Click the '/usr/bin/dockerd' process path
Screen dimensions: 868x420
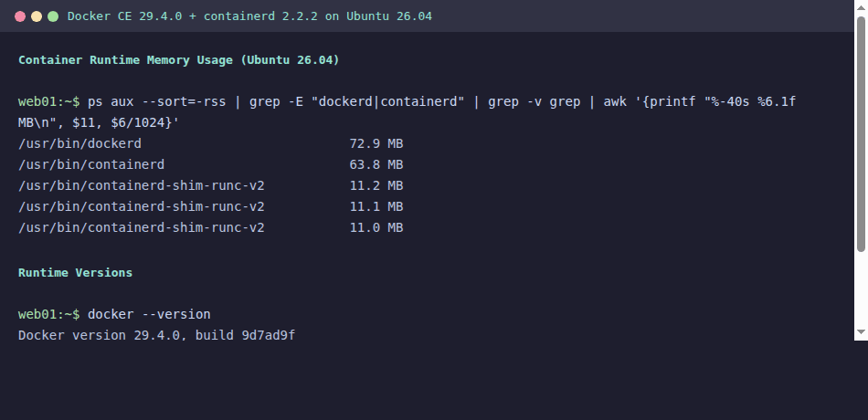(79, 144)
